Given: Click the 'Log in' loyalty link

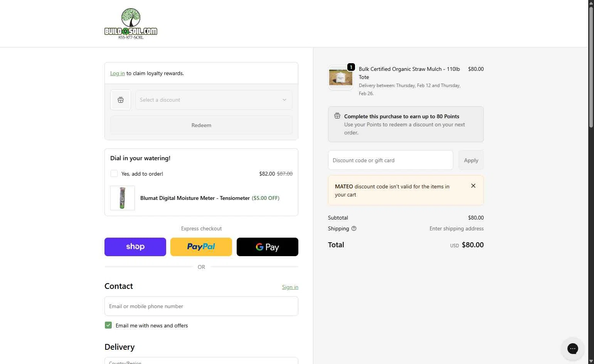Looking at the screenshot, I should (x=118, y=73).
